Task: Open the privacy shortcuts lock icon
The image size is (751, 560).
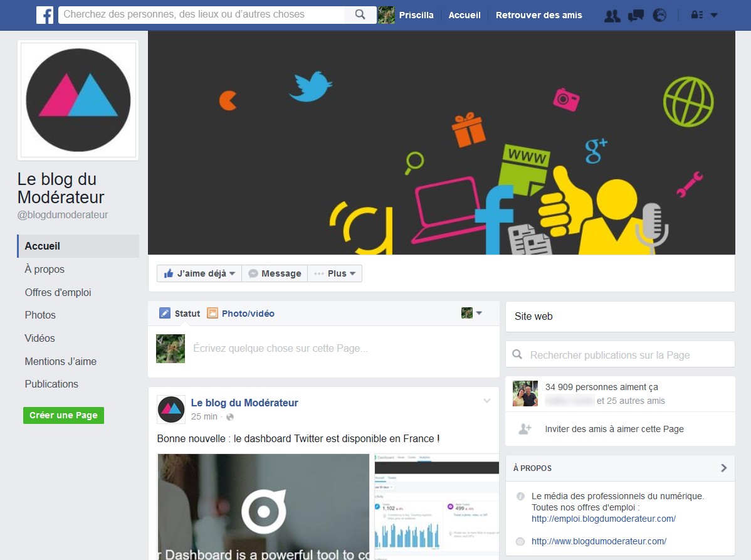Action: (696, 16)
